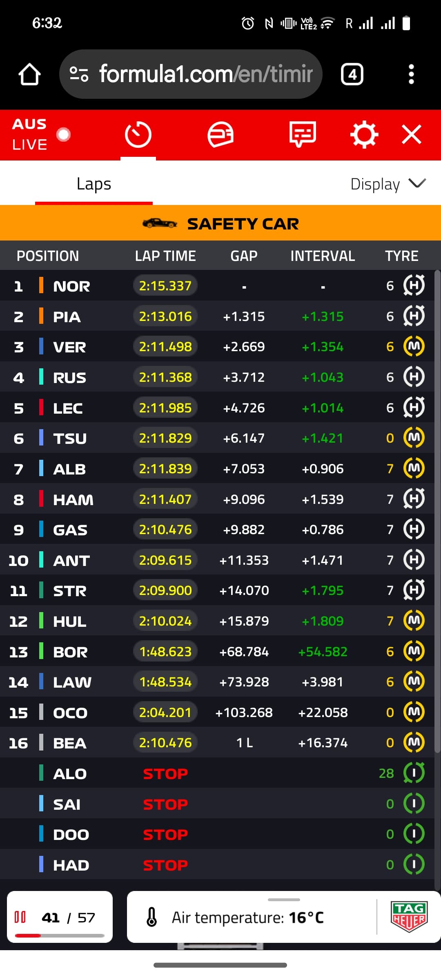441x980 pixels.
Task: Open the Chrome three-dot menu
Action: coord(411,74)
